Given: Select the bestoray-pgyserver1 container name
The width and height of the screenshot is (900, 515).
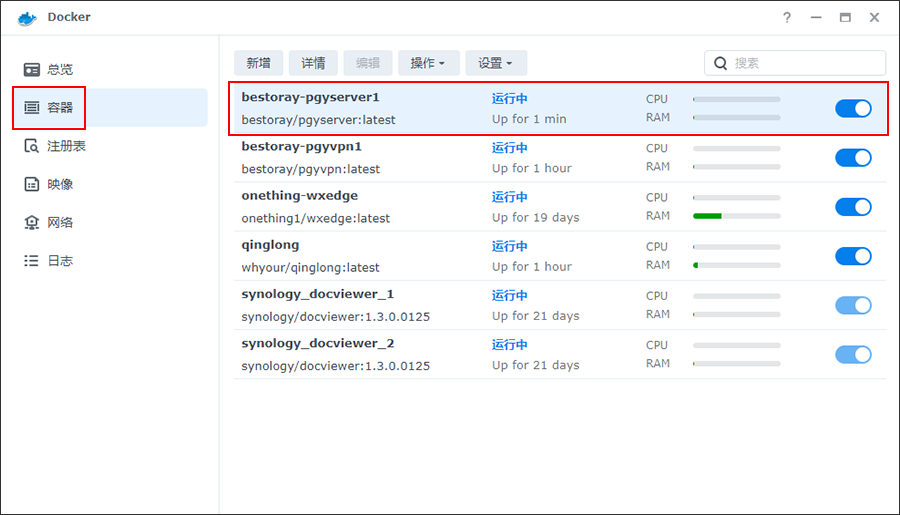Looking at the screenshot, I should [x=311, y=98].
